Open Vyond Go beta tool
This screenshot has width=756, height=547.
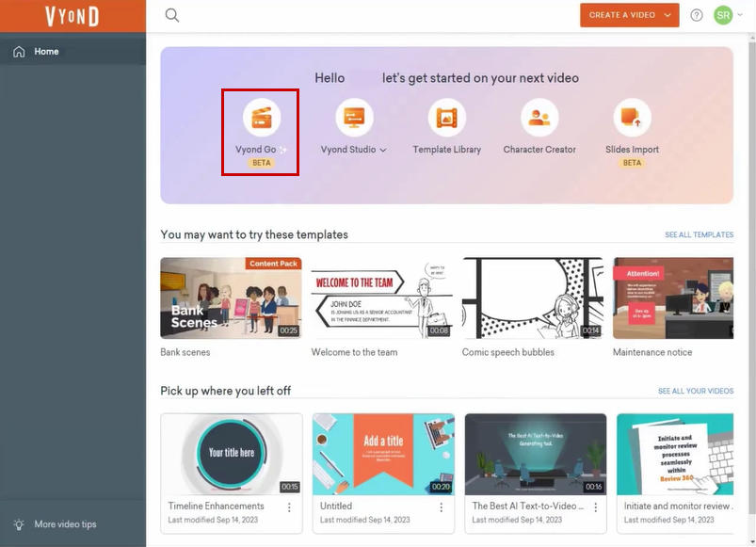261,118
